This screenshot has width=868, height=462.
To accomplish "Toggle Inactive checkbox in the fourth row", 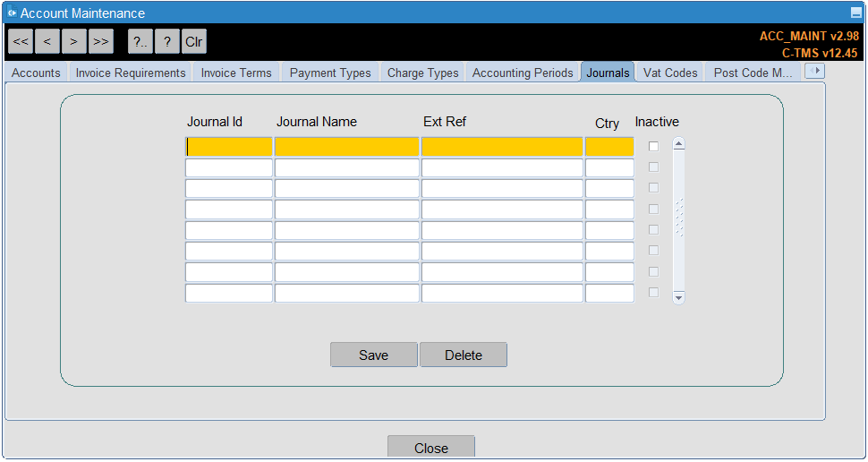I will (x=654, y=209).
